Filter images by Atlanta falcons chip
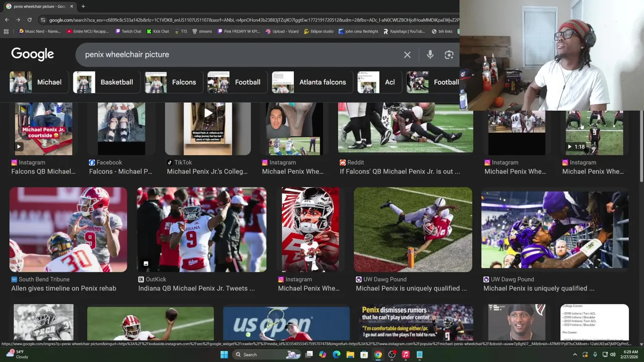644x362 pixels. [311, 82]
